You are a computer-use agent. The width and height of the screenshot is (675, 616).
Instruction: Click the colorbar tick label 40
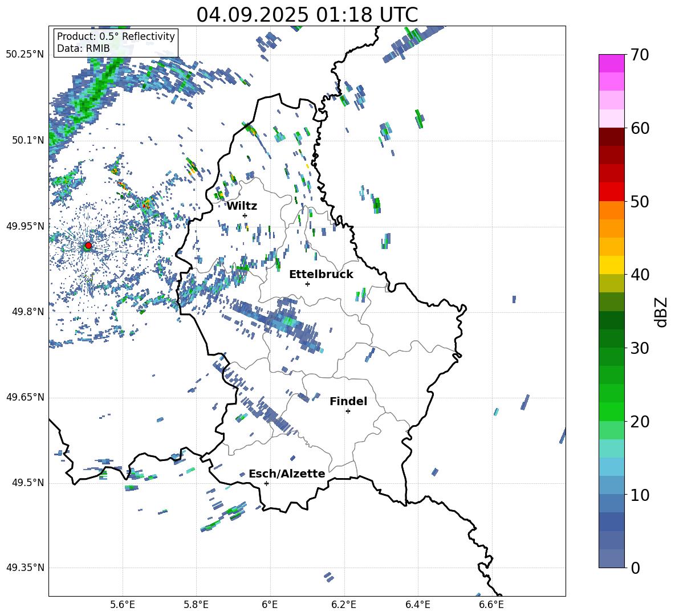(640, 275)
